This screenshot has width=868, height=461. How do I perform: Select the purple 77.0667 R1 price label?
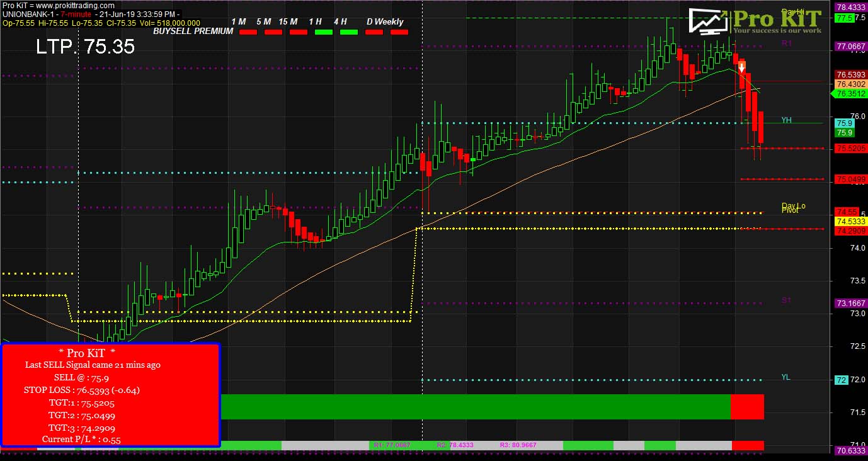point(850,47)
